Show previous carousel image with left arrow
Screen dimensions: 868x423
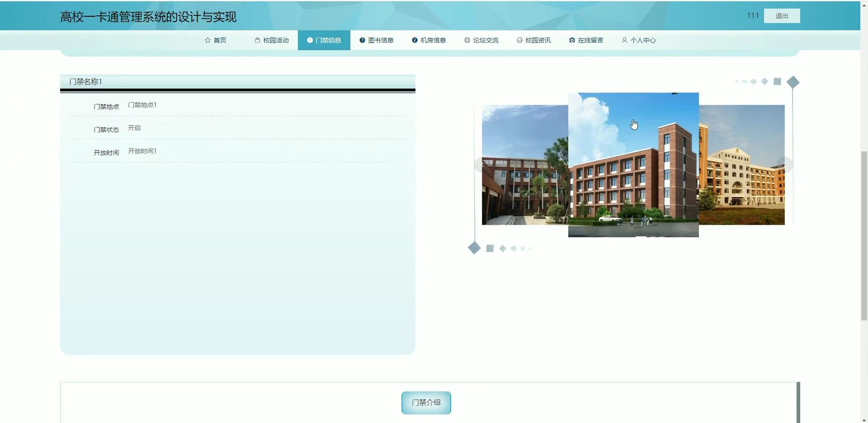coord(482,164)
